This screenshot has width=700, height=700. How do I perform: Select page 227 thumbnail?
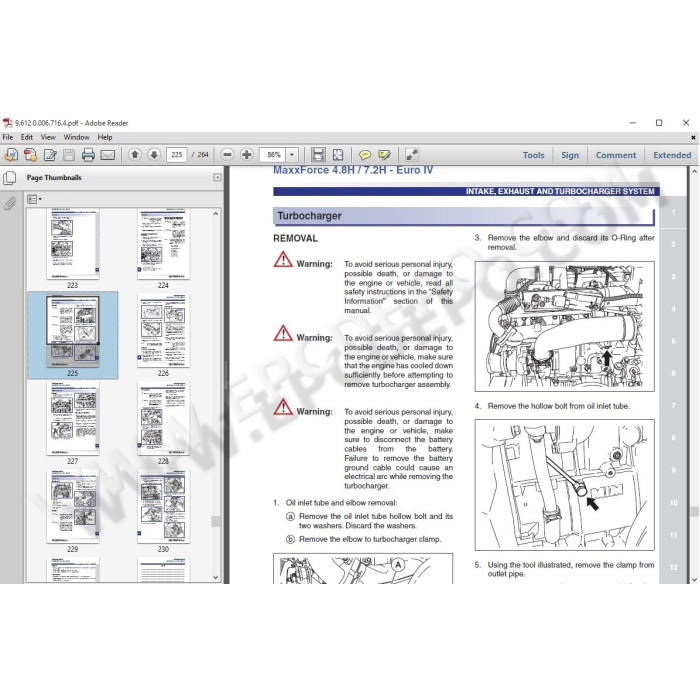pyautogui.click(x=72, y=419)
